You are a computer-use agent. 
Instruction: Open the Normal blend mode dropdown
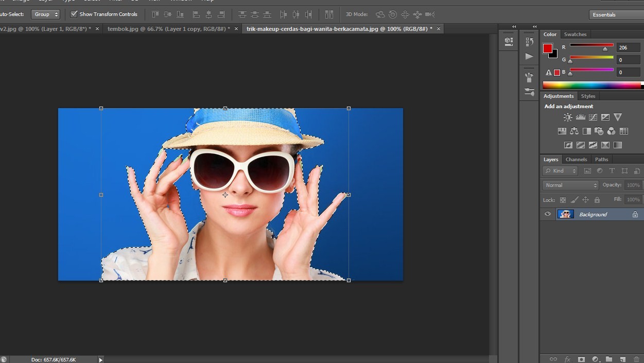click(x=570, y=185)
